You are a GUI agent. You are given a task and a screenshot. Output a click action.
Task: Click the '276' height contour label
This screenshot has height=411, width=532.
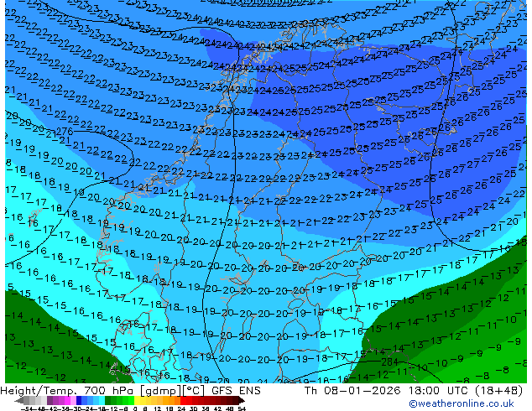(65, 131)
